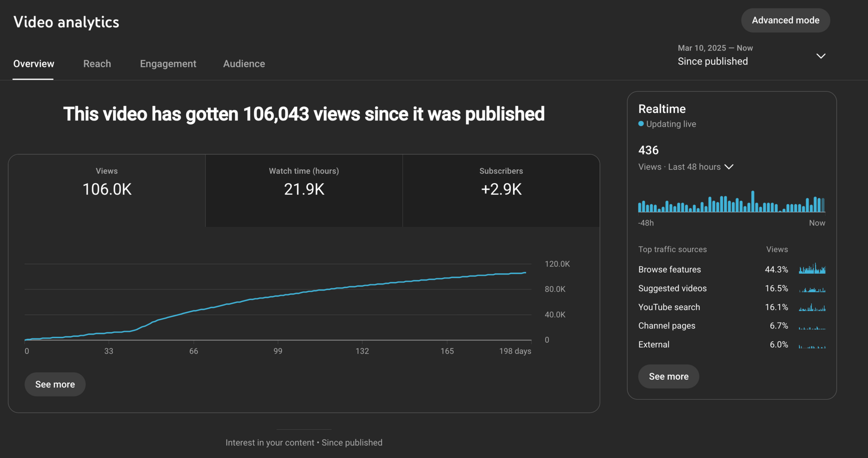Click the 120.0K axis label
The height and width of the screenshot is (458, 868).
pyautogui.click(x=557, y=264)
